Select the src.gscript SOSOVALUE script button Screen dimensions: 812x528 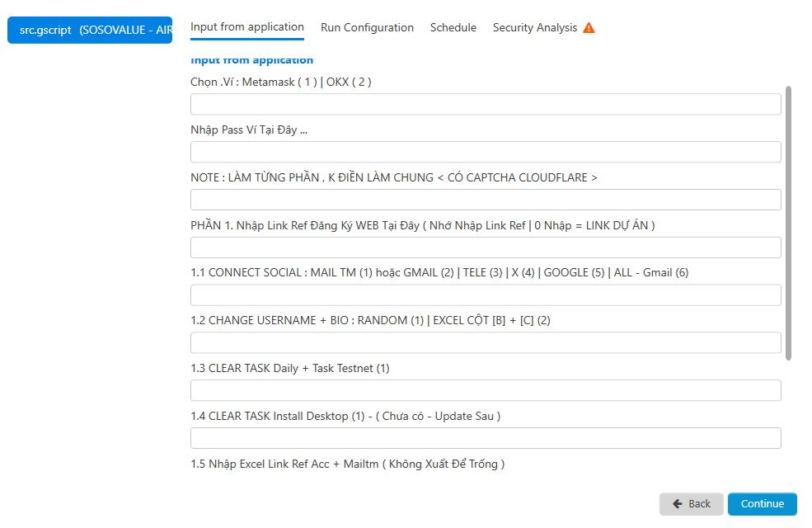(90, 30)
